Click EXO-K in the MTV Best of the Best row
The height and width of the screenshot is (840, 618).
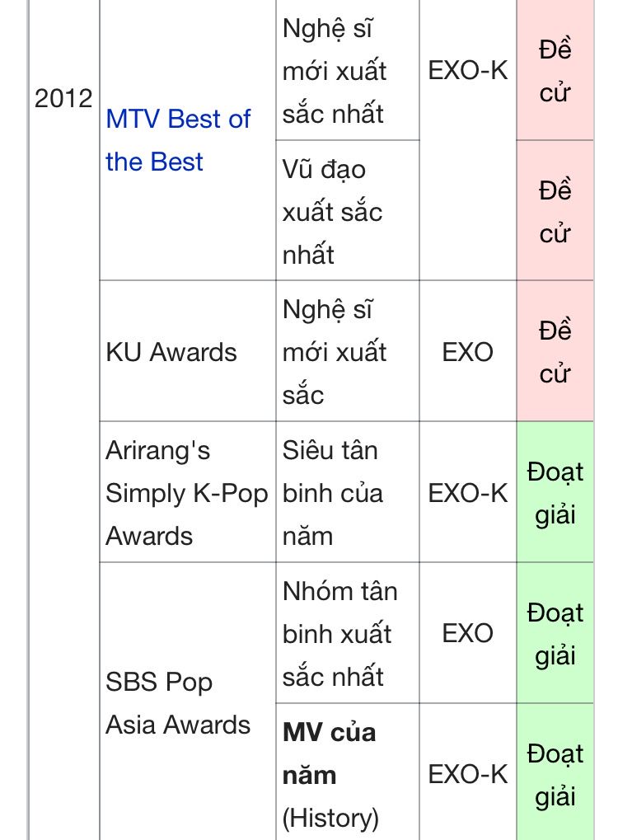point(468,71)
